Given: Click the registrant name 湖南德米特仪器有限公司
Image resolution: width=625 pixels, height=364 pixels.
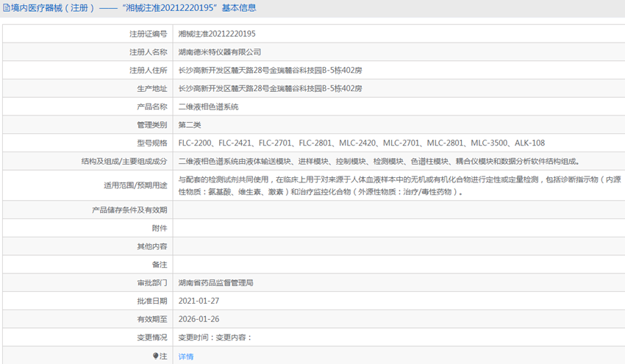Looking at the screenshot, I should [x=220, y=52].
